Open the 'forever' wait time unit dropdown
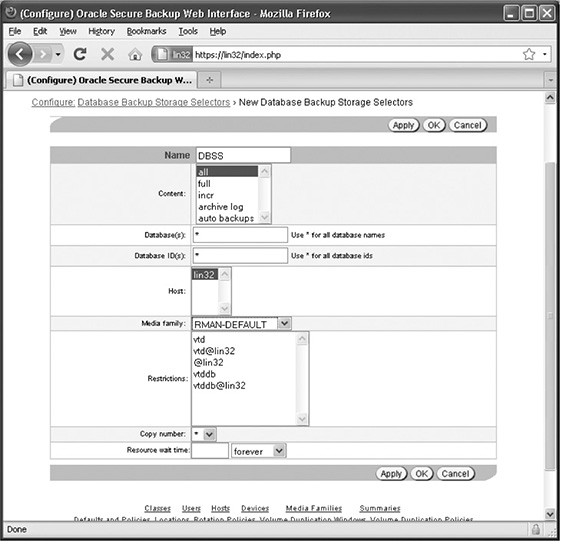562x541 pixels. click(258, 451)
